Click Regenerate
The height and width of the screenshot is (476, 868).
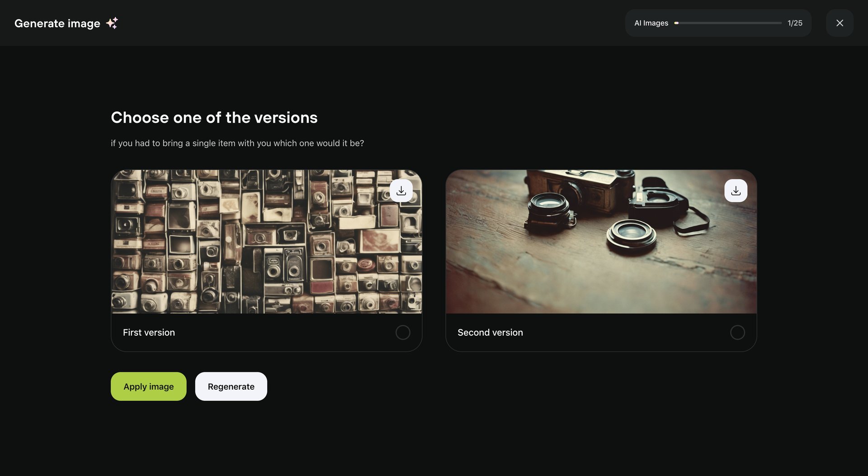coord(231,386)
